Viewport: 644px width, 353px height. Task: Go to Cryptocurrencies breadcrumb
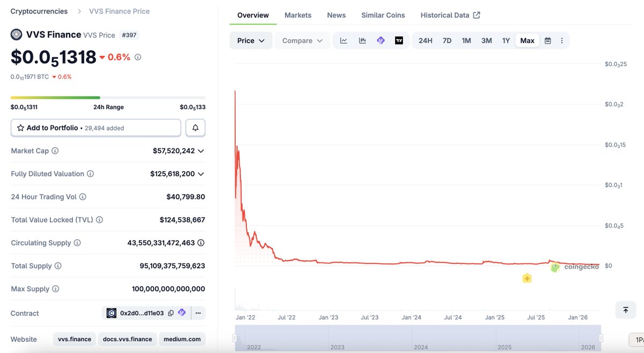pyautogui.click(x=39, y=11)
